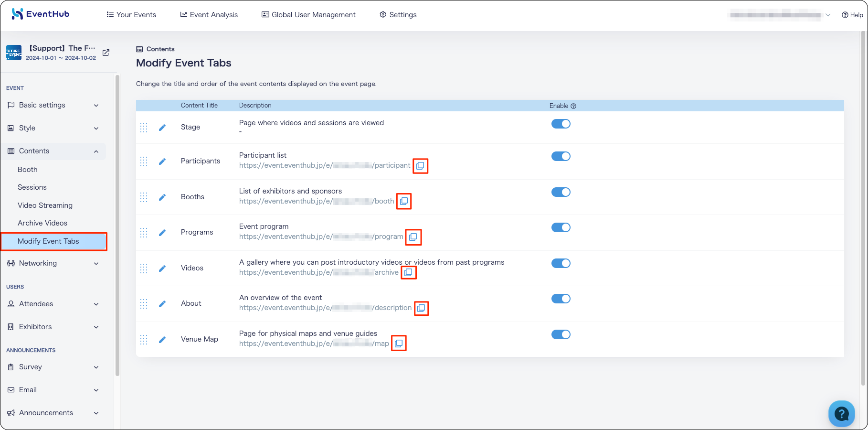The width and height of the screenshot is (868, 430).
Task: Edit the Participants tab title pencil
Action: pyautogui.click(x=162, y=161)
